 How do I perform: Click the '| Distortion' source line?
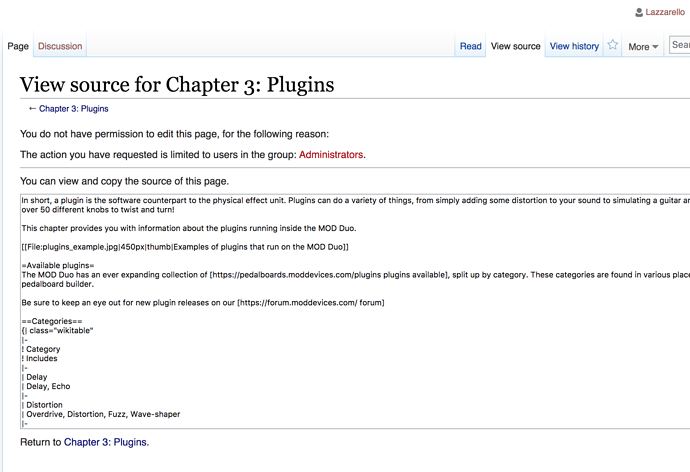click(42, 405)
